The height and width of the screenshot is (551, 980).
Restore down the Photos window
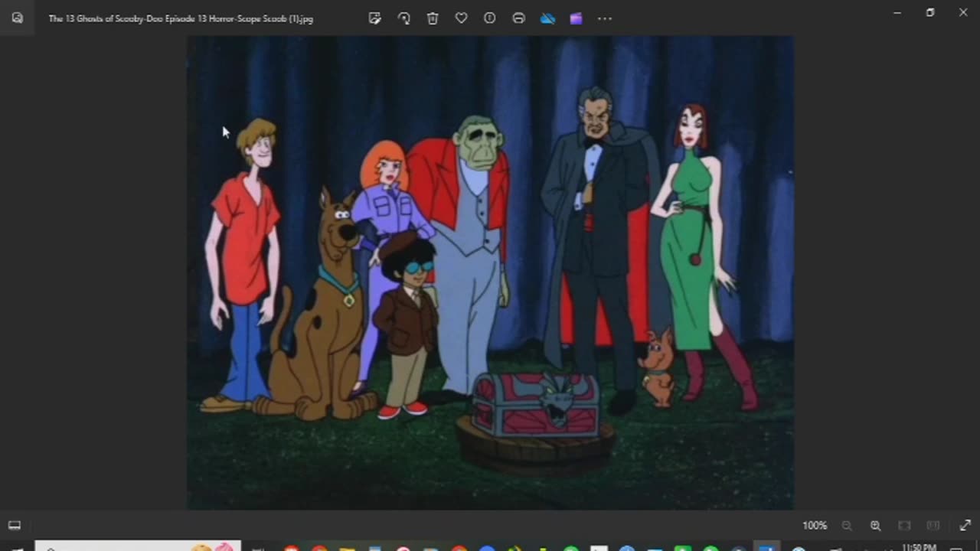[x=930, y=13]
